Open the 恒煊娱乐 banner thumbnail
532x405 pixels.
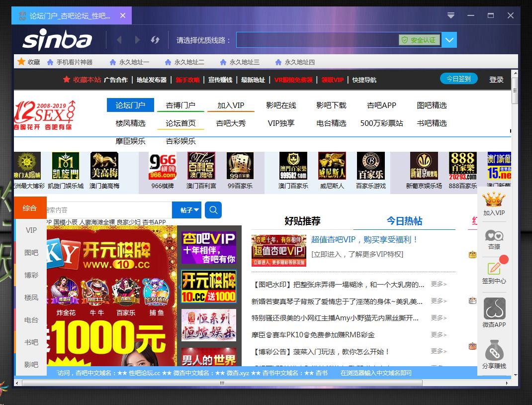tap(209, 325)
